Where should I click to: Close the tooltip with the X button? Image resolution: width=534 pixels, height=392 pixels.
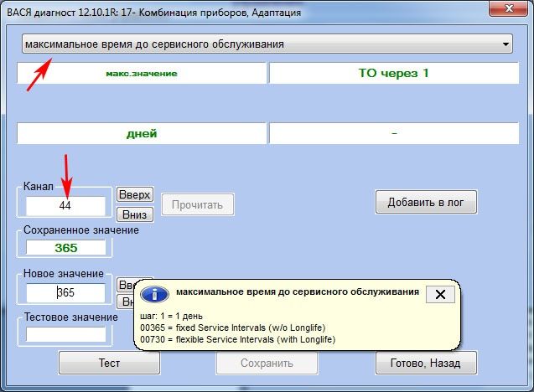pyautogui.click(x=441, y=294)
